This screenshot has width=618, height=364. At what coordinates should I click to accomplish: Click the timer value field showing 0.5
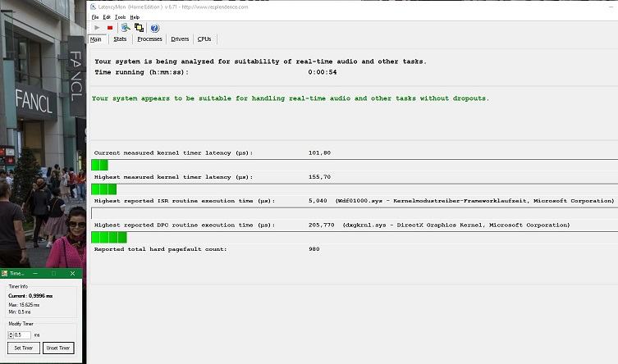coord(22,334)
